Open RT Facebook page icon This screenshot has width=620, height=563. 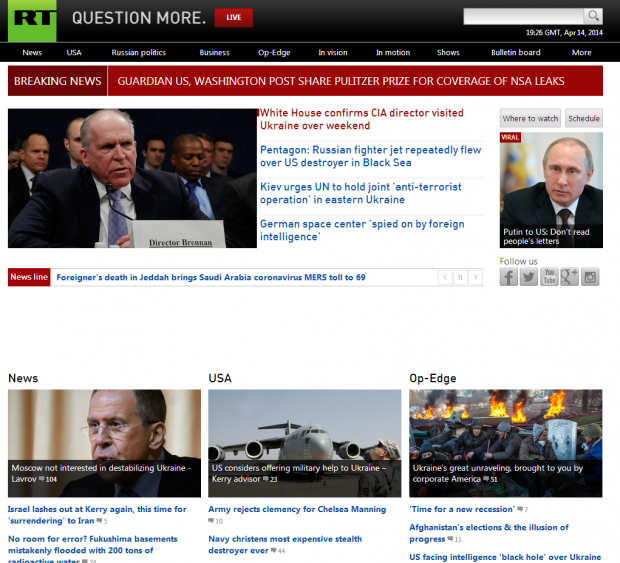[x=508, y=277]
